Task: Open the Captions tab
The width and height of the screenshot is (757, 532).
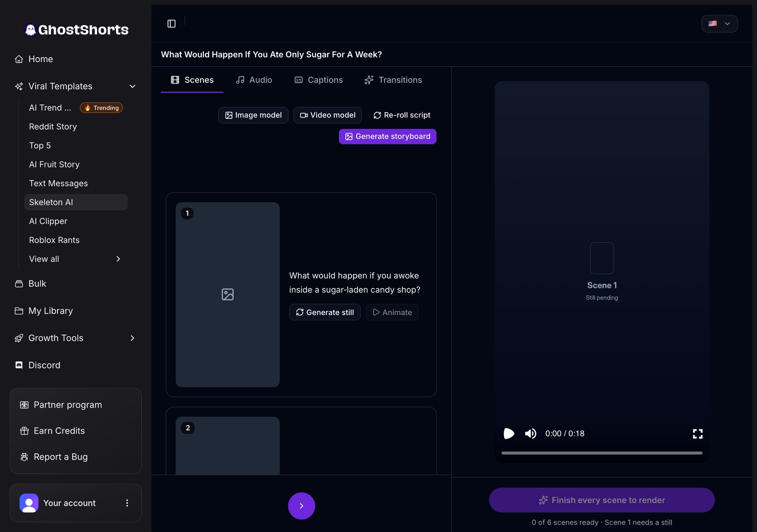Action: (x=319, y=80)
